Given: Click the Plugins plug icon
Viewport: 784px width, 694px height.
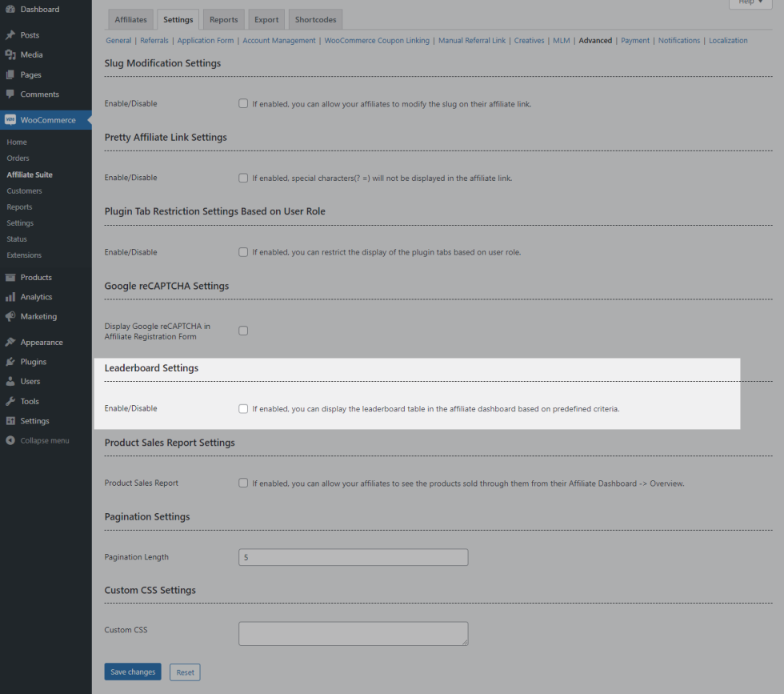Looking at the screenshot, I should tap(10, 362).
